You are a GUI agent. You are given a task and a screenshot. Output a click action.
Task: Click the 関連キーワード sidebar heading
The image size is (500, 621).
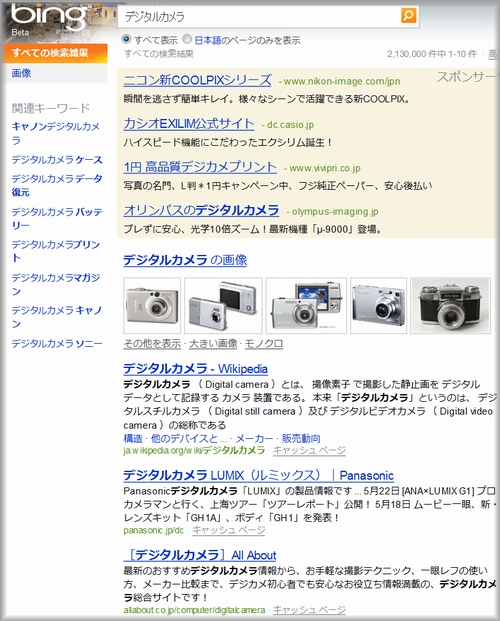click(x=51, y=108)
